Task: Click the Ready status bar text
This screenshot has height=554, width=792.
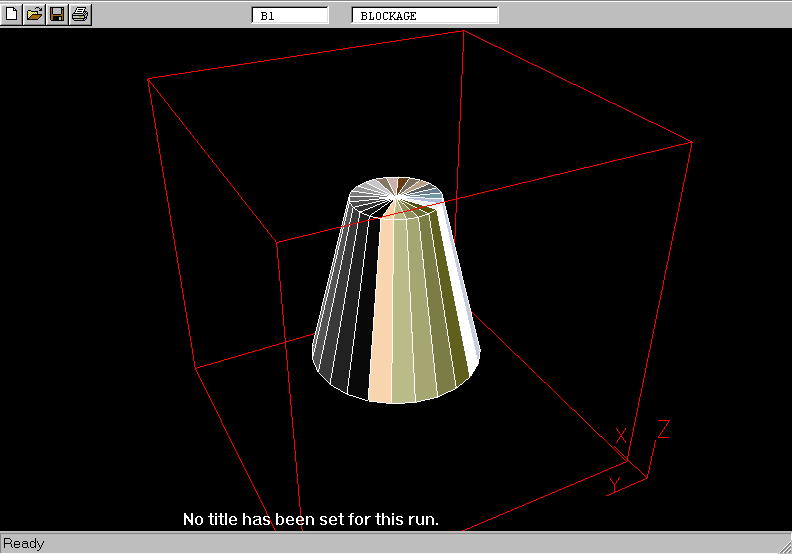Action: click(x=24, y=544)
